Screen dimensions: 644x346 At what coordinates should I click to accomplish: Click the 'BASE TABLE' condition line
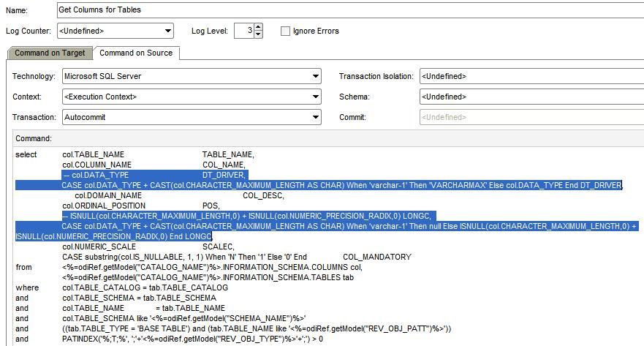257,329
